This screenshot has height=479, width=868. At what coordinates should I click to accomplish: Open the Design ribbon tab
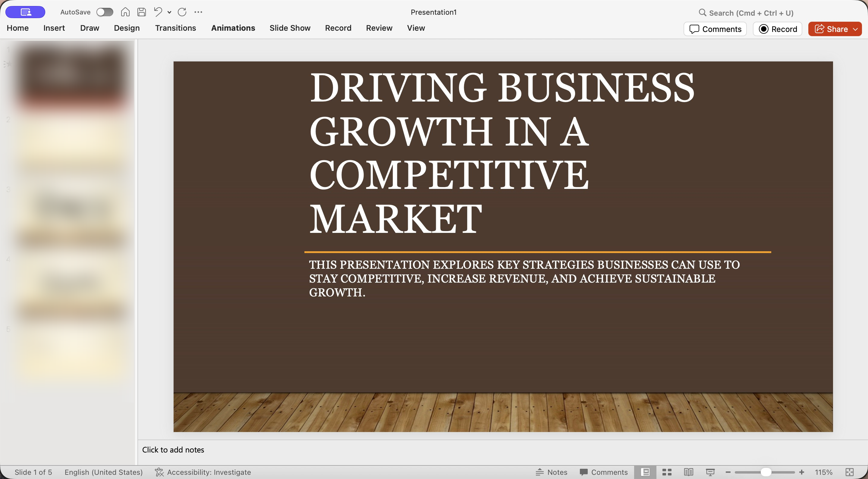(127, 28)
